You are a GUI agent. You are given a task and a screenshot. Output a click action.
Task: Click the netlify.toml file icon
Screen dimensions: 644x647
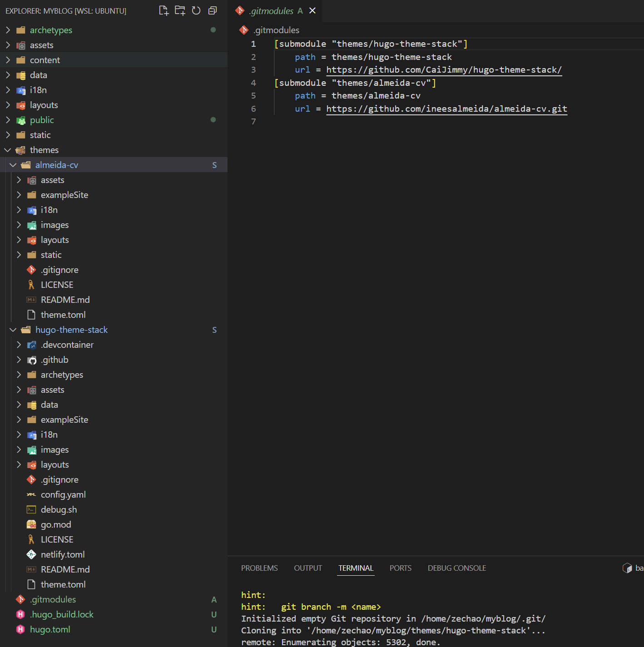(31, 554)
